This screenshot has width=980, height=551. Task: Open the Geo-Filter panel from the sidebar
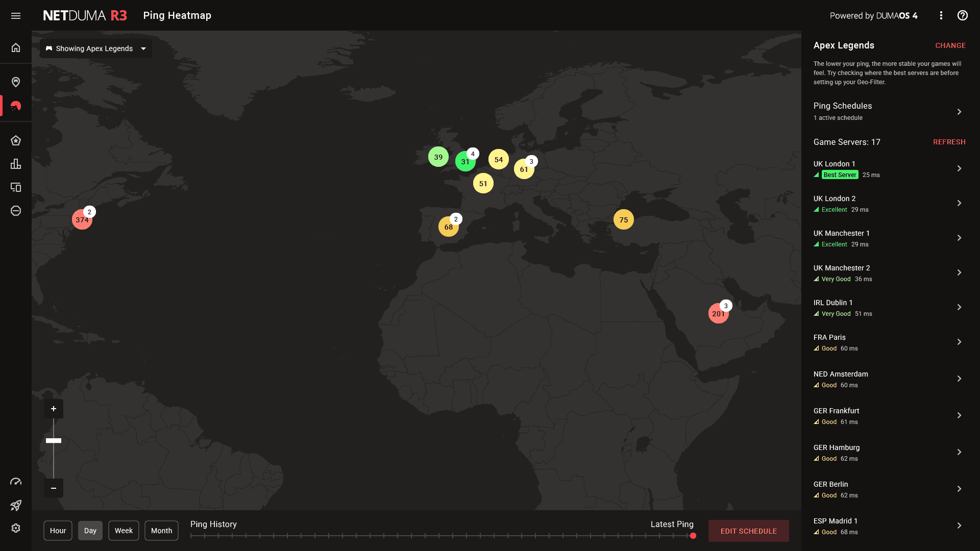pyautogui.click(x=16, y=82)
